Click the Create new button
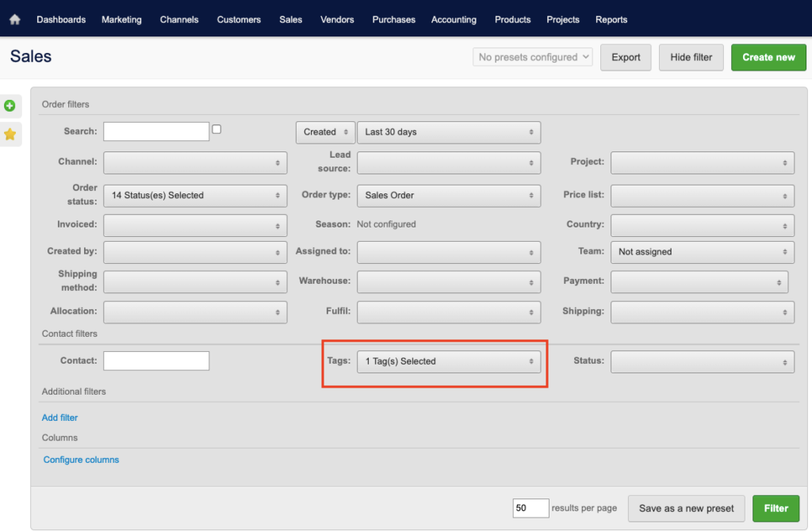 (768, 57)
